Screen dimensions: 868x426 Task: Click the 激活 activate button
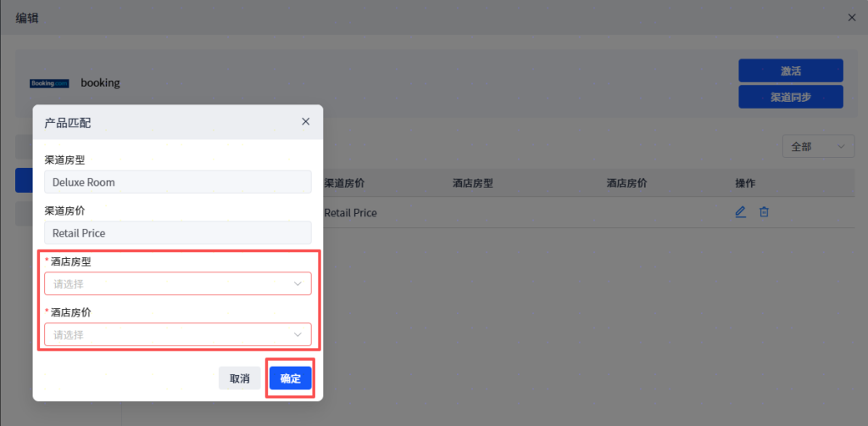pyautogui.click(x=790, y=70)
